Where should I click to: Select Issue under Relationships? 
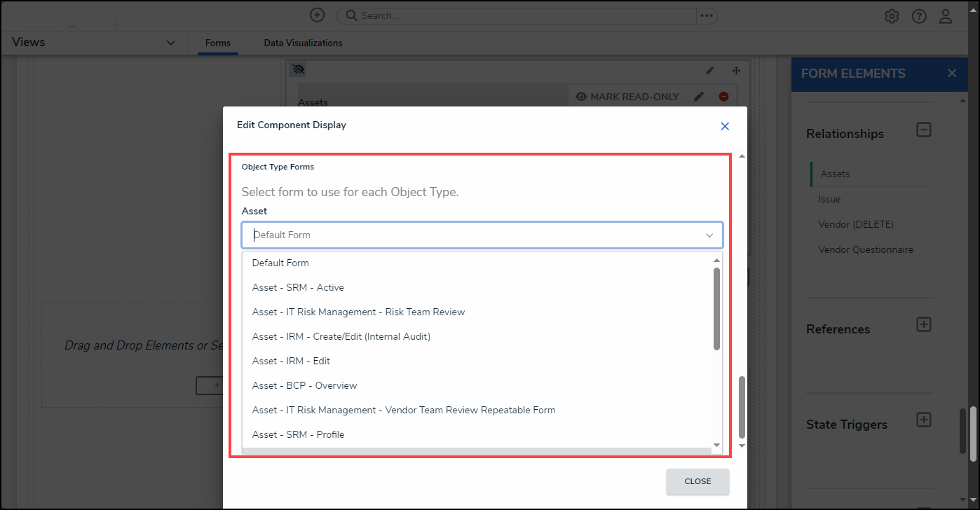pyautogui.click(x=829, y=199)
